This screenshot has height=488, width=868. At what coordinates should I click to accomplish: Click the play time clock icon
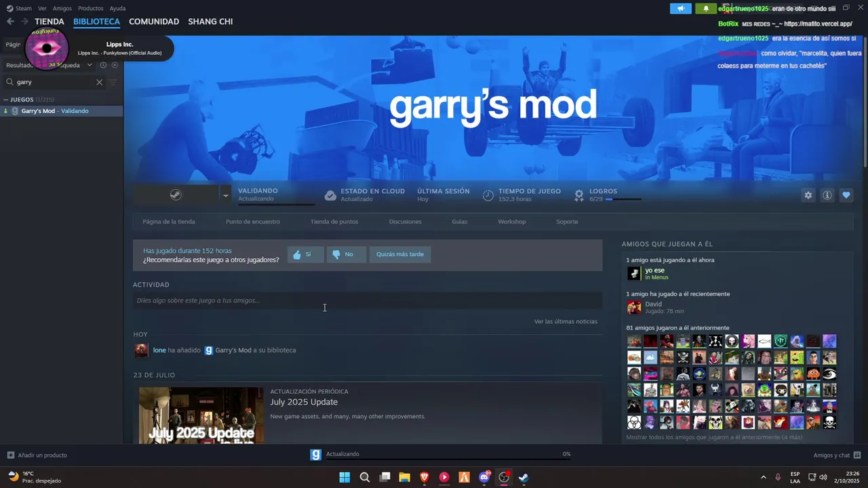(488, 195)
